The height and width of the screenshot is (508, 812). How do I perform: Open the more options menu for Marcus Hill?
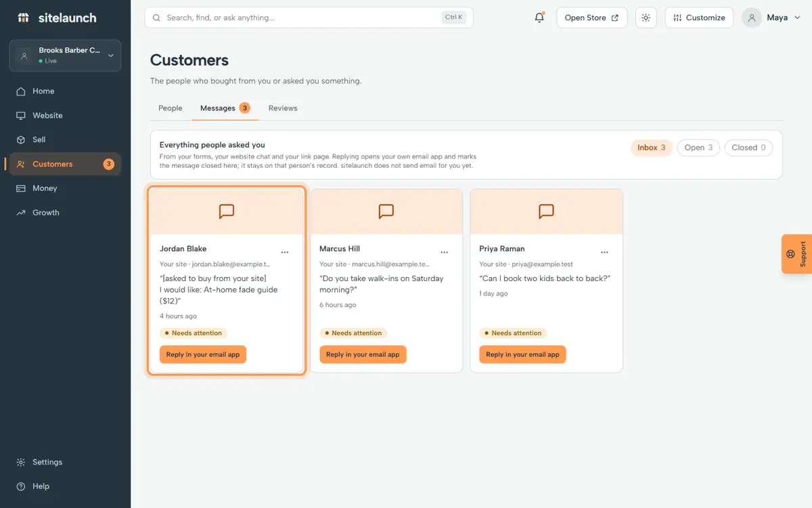click(445, 252)
